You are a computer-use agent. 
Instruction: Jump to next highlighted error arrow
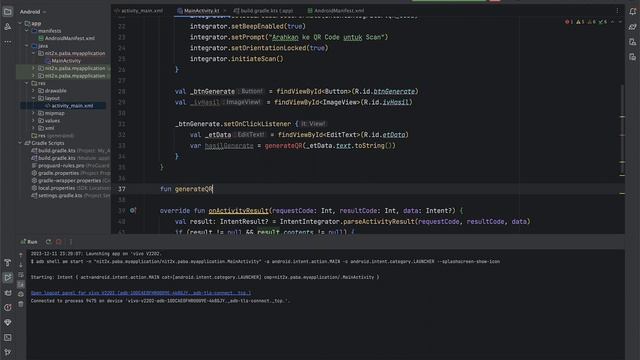tap(620, 22)
